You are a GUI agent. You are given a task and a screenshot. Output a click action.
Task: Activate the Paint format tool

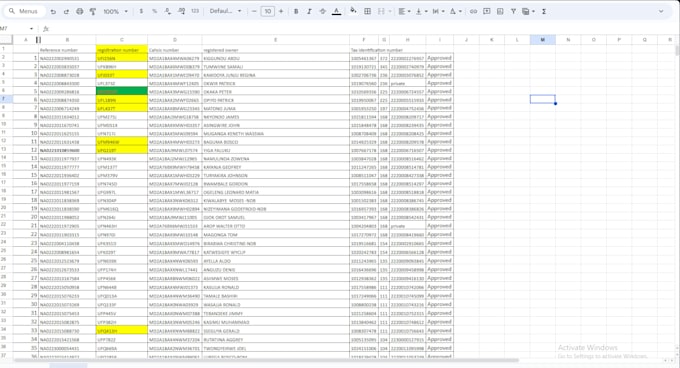coord(93,12)
